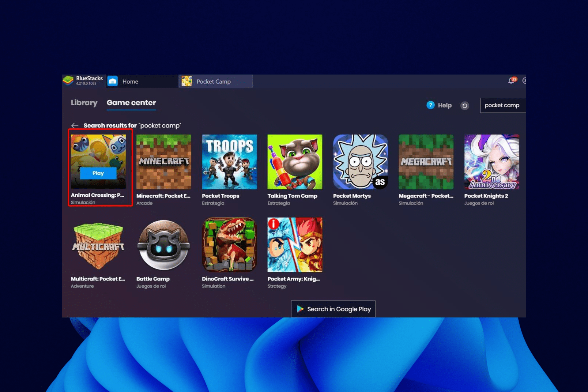Focus the pocket camp search field
The image size is (588, 392).
click(x=503, y=105)
